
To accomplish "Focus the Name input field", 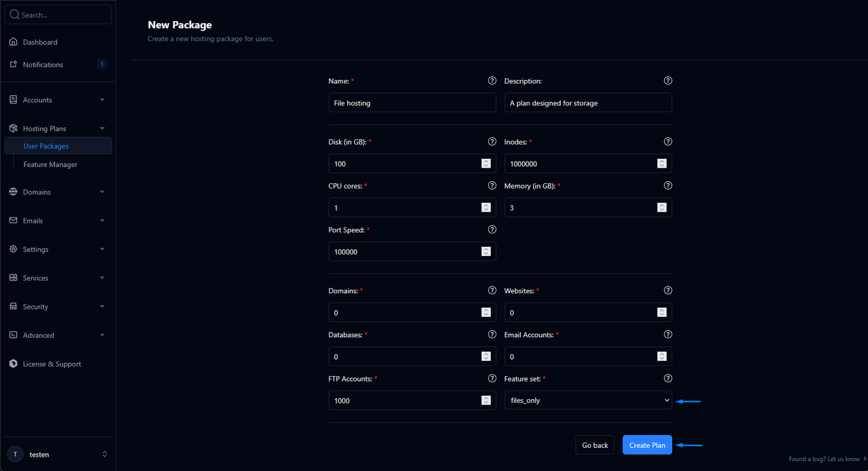I will tap(412, 102).
